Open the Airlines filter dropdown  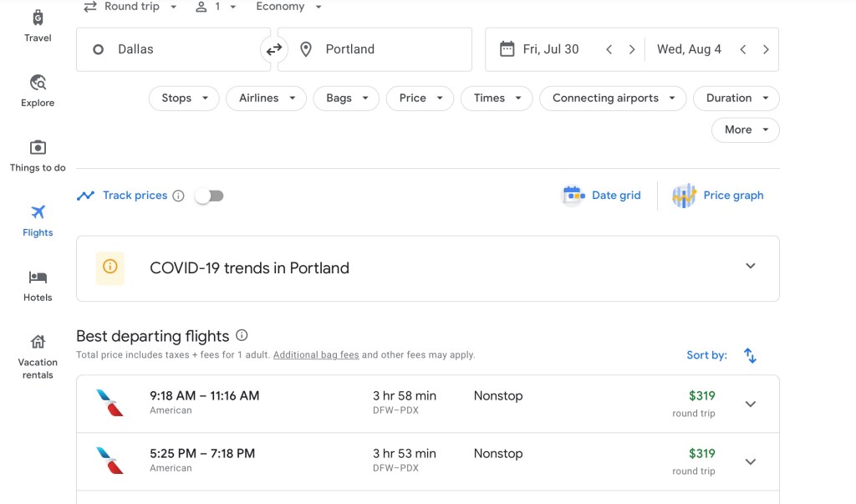pos(267,98)
